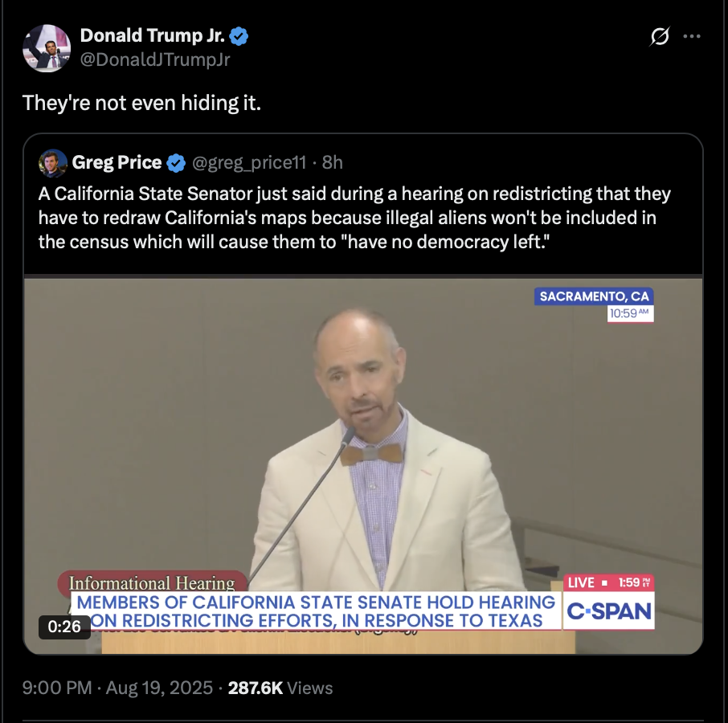Click the "They're not even hiding it." text
This screenshot has width=728, height=723.
[x=141, y=103]
